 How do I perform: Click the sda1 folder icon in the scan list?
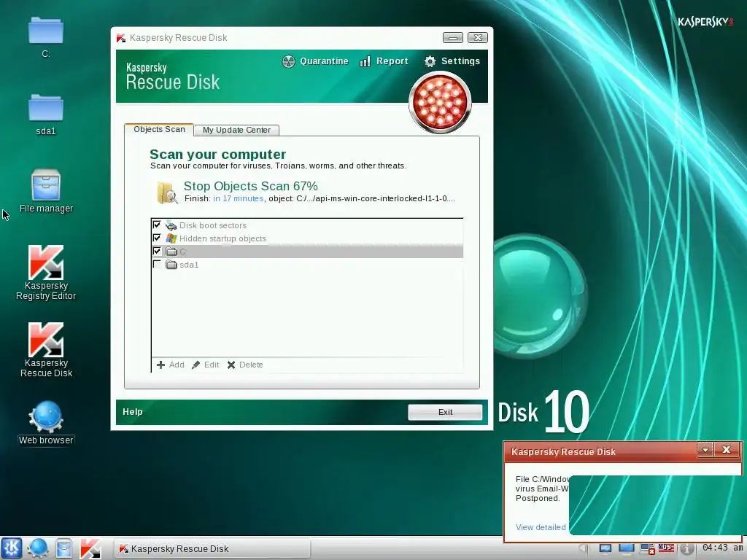point(171,264)
